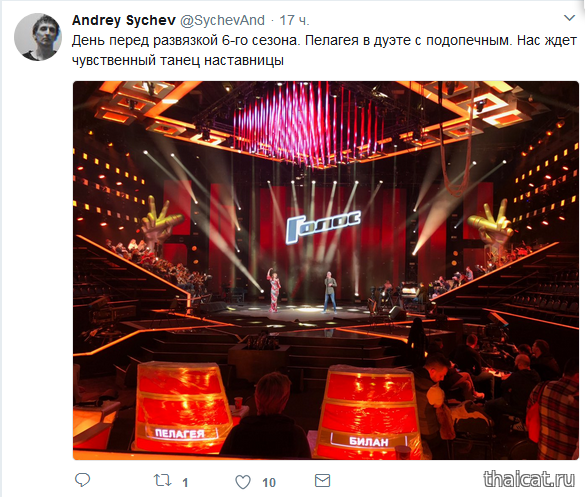Click the man standing on stage
The image size is (585, 497).
tap(330, 292)
